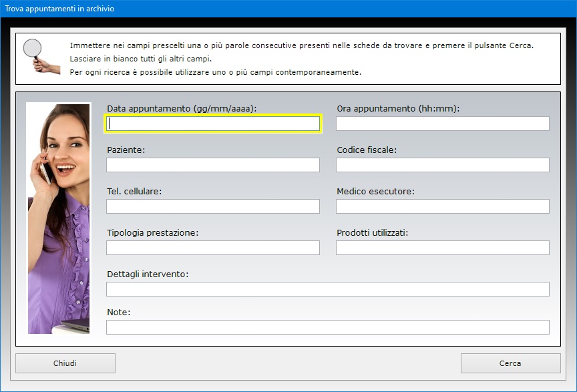Click the 'Lasciare in bianco tutti gli altri campi.' text
The image size is (577, 392).
pyautogui.click(x=141, y=59)
